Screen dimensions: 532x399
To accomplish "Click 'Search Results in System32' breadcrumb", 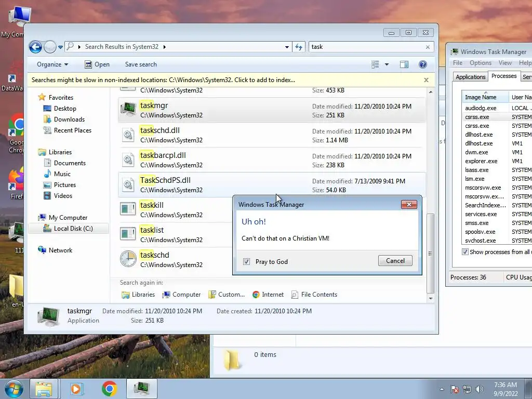I will click(122, 47).
